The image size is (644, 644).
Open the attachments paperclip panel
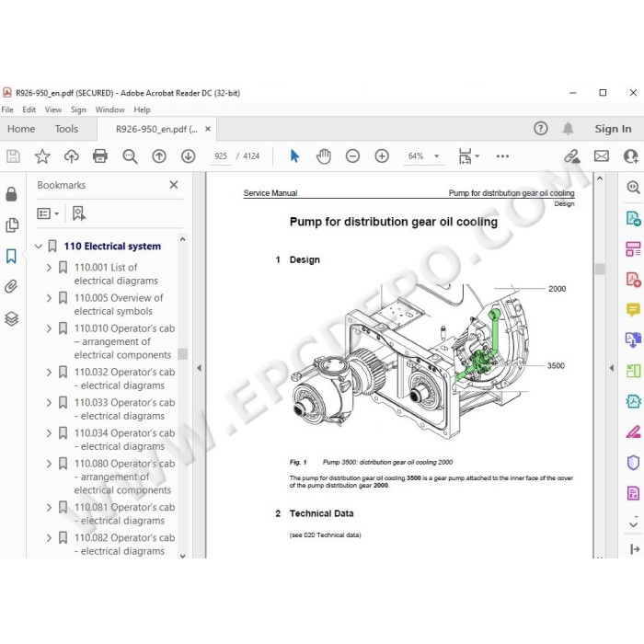click(11, 286)
